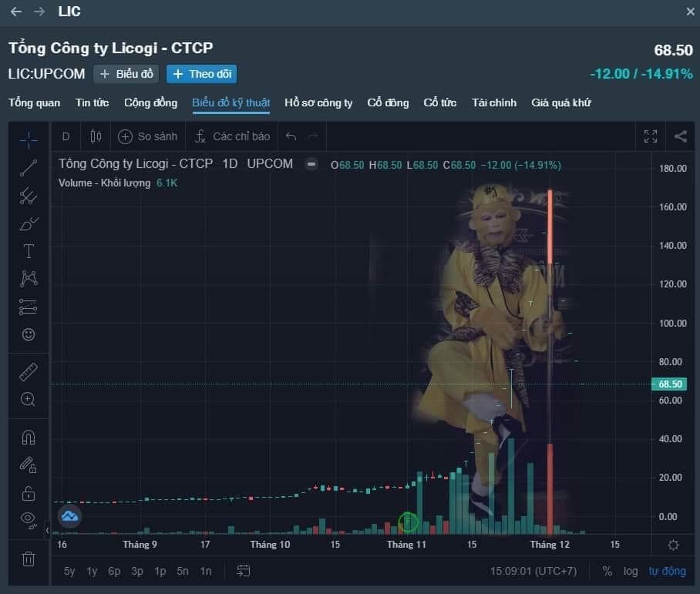
Task: Open Giá quá khứ tab
Action: [560, 102]
